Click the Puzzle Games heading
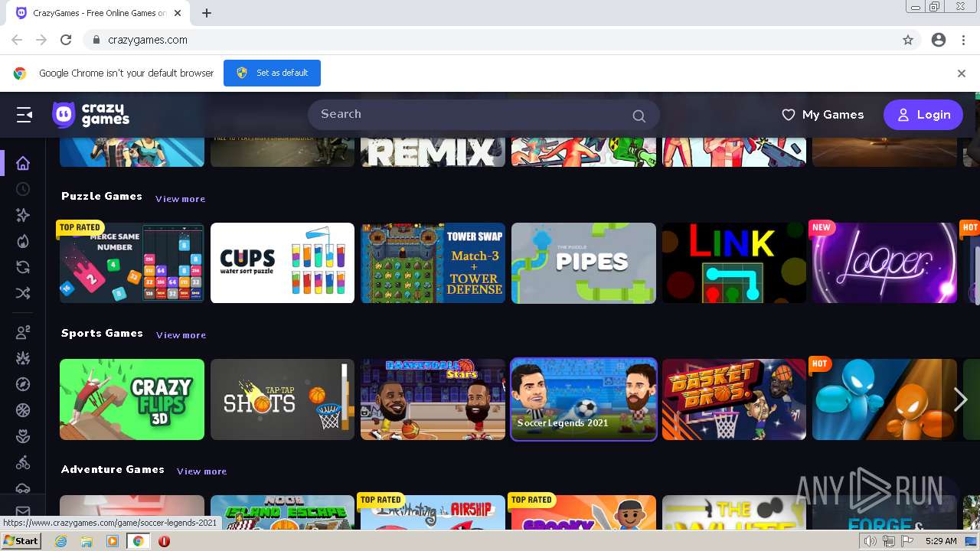The image size is (980, 551). click(102, 197)
